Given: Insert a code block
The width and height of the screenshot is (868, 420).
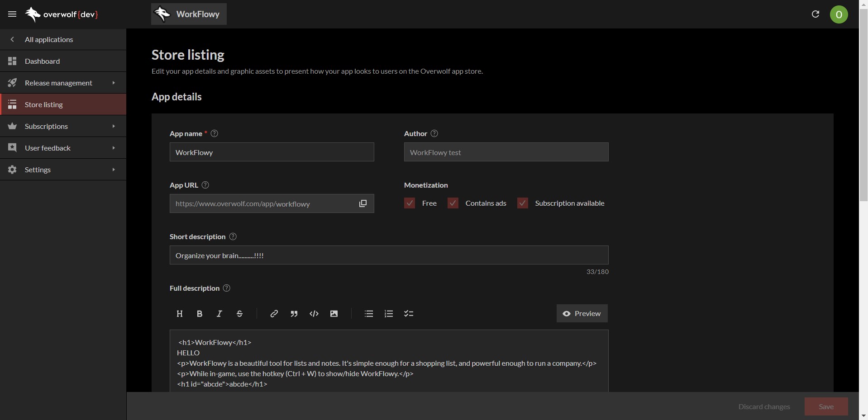Looking at the screenshot, I should [x=314, y=314].
